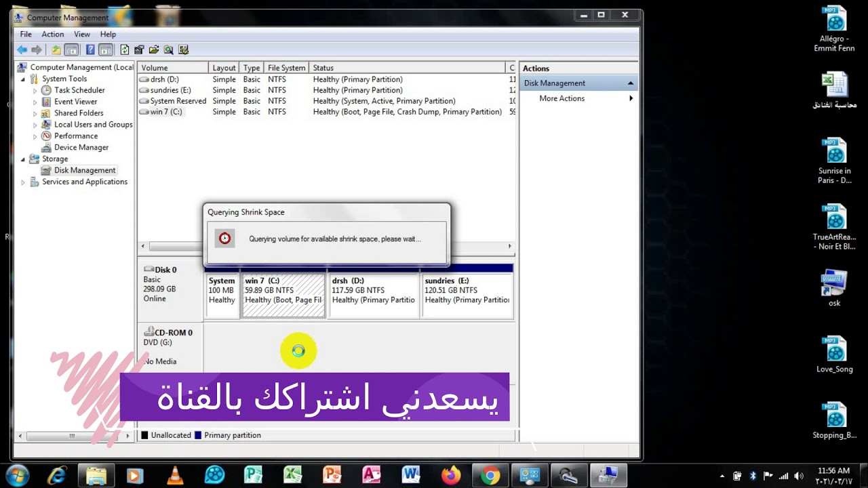868x488 pixels.
Task: Open the View menu
Action: coord(82,34)
